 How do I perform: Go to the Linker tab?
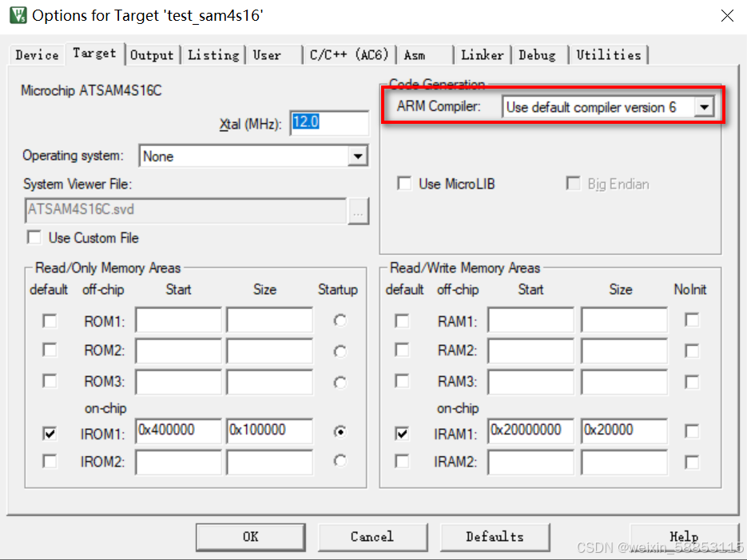click(x=482, y=55)
